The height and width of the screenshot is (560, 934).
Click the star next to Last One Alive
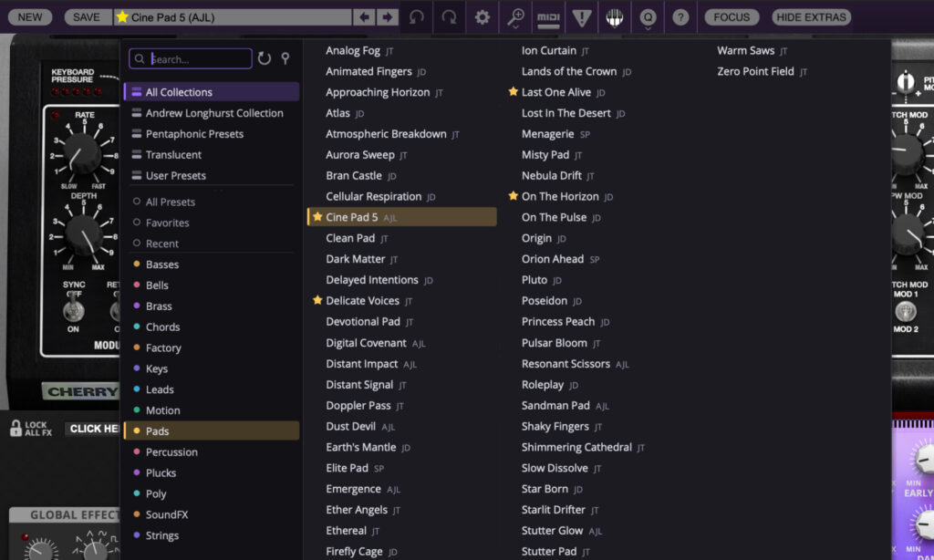(x=513, y=92)
